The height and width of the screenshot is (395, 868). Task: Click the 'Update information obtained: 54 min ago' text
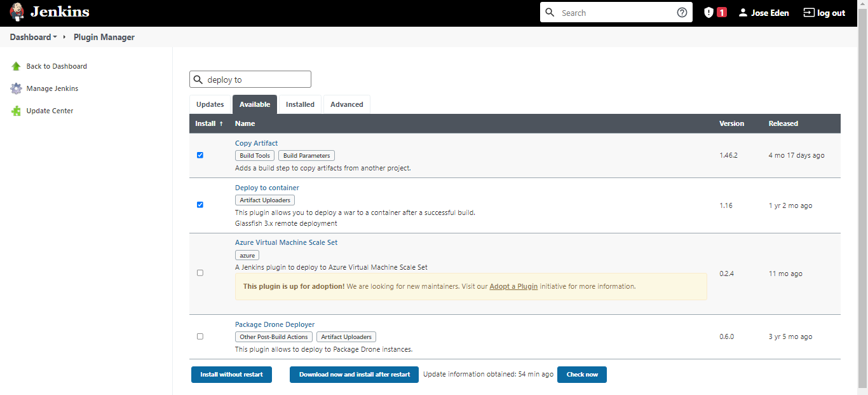(x=488, y=375)
